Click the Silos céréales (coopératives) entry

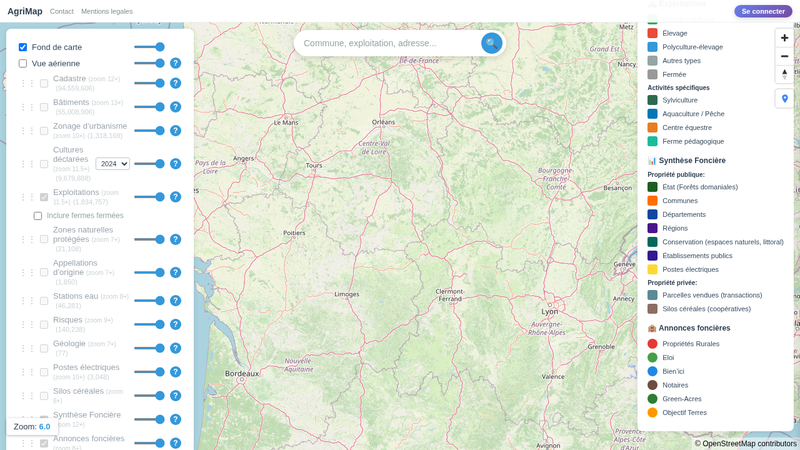pyautogui.click(x=699, y=309)
